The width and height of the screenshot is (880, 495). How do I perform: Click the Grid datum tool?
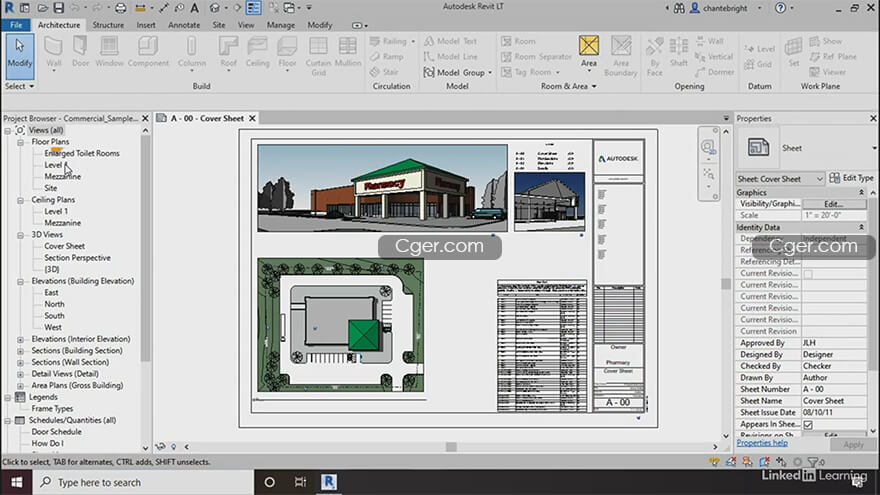[758, 64]
